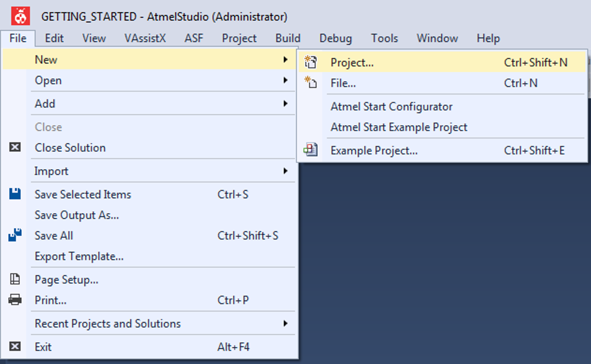The height and width of the screenshot is (364, 591).
Task: Click the Close Solution X icon
Action: [15, 147]
